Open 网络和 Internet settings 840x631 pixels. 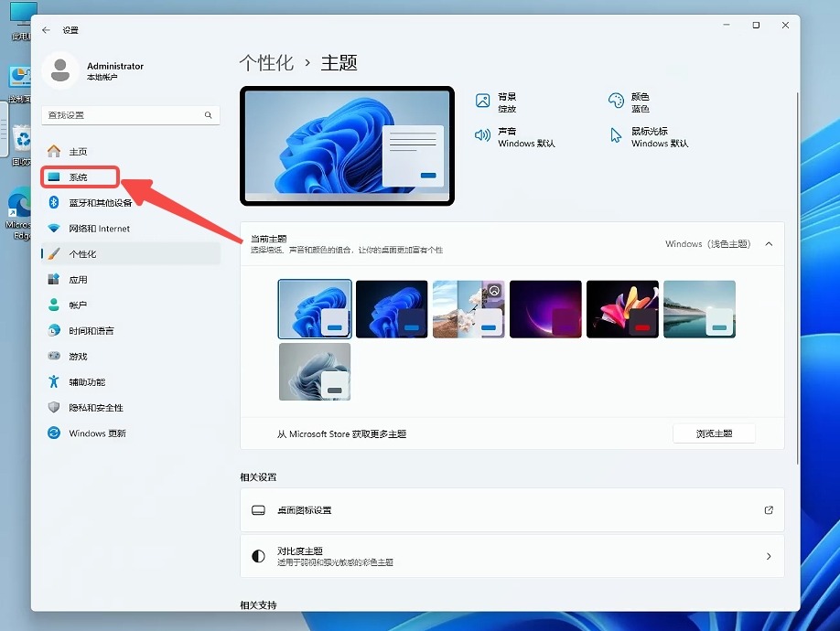99,229
